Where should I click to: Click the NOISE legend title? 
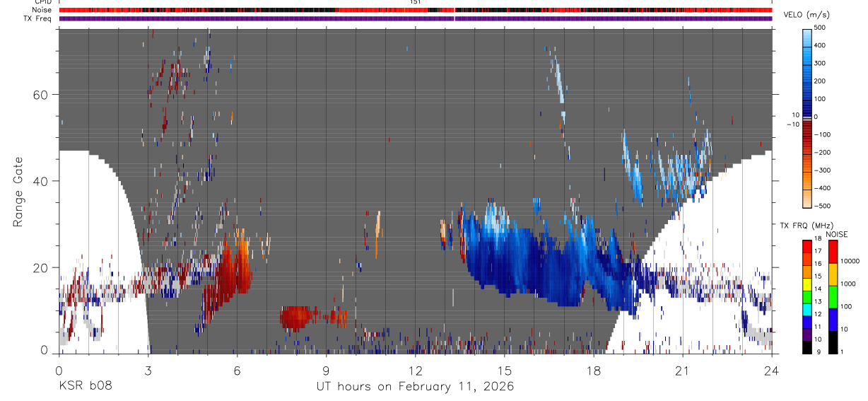click(x=837, y=234)
